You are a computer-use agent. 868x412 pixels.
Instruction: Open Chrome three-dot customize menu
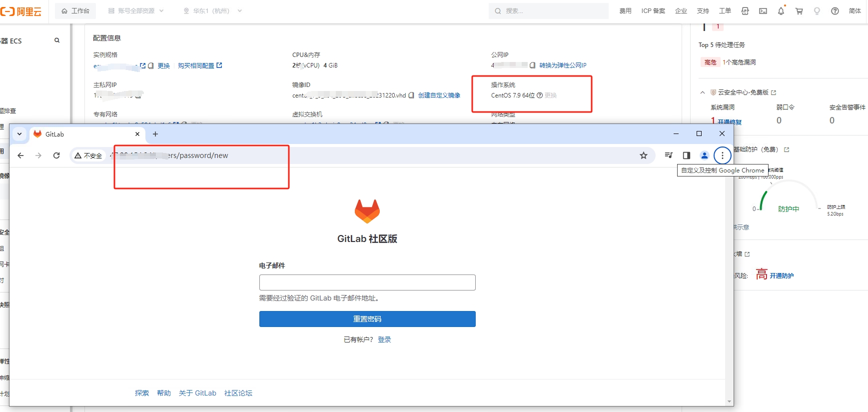[723, 155]
